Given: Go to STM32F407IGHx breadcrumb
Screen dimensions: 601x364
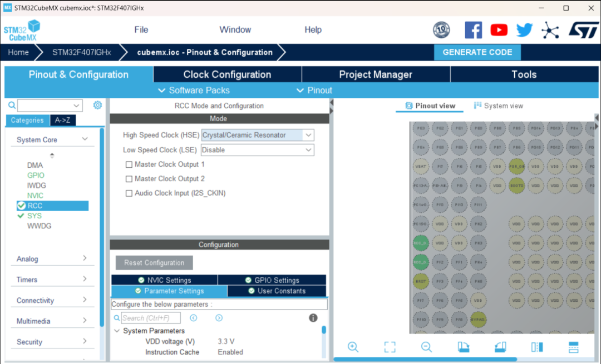Looking at the screenshot, I should click(x=82, y=52).
